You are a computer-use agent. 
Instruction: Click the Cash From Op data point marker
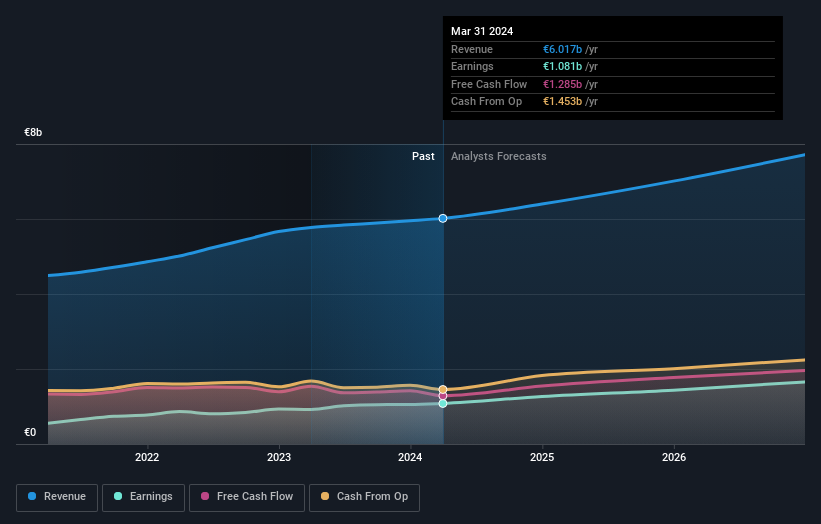443,389
